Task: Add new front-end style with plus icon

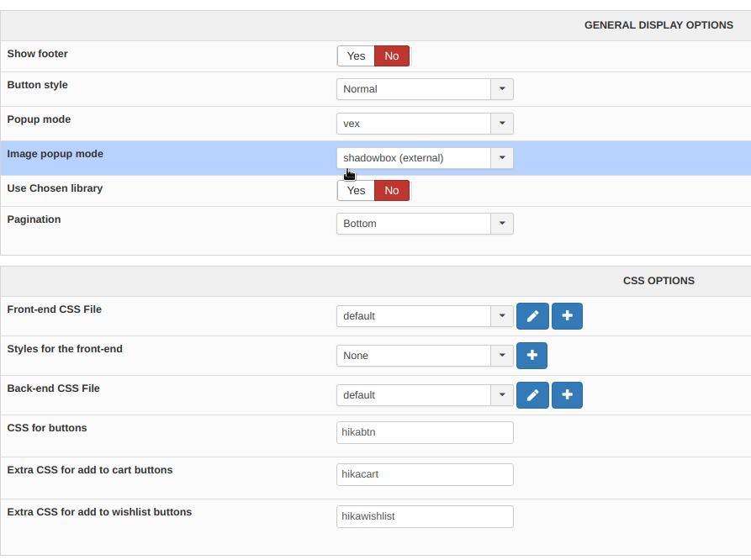Action: point(532,356)
